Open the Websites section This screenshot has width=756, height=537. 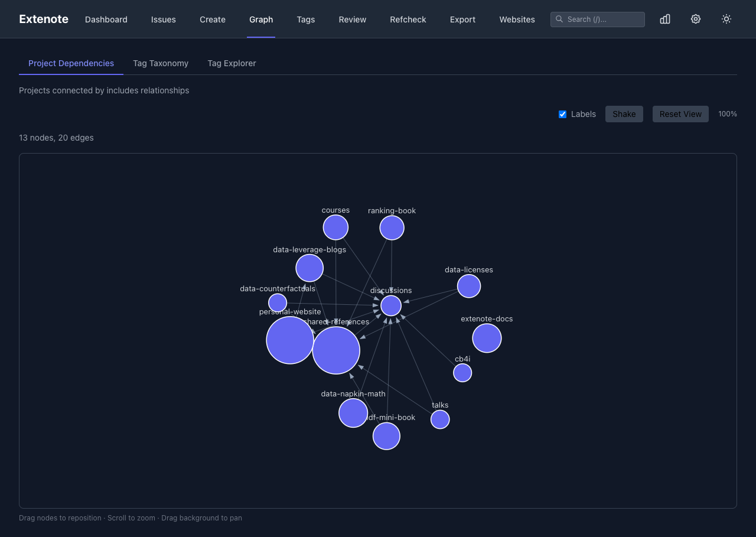[517, 19]
